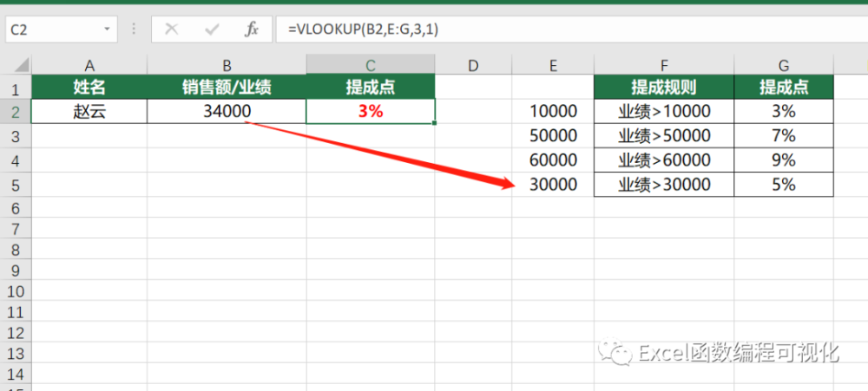Click cell 业绩>60000
The width and height of the screenshot is (868, 391).
point(664,160)
